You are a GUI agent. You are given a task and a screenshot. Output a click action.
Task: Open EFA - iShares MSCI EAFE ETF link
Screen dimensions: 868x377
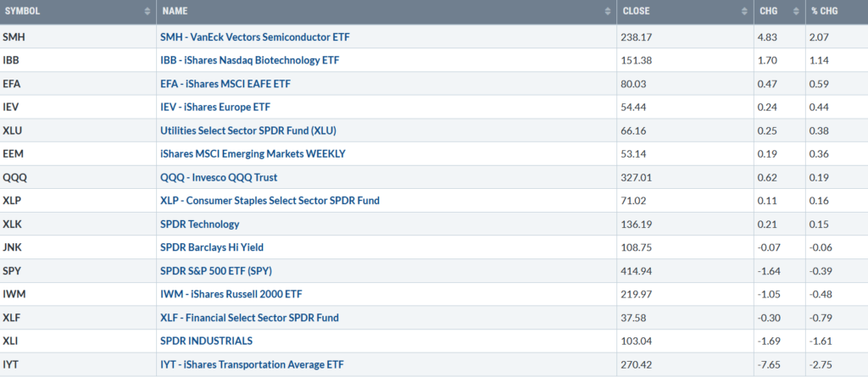tap(225, 84)
